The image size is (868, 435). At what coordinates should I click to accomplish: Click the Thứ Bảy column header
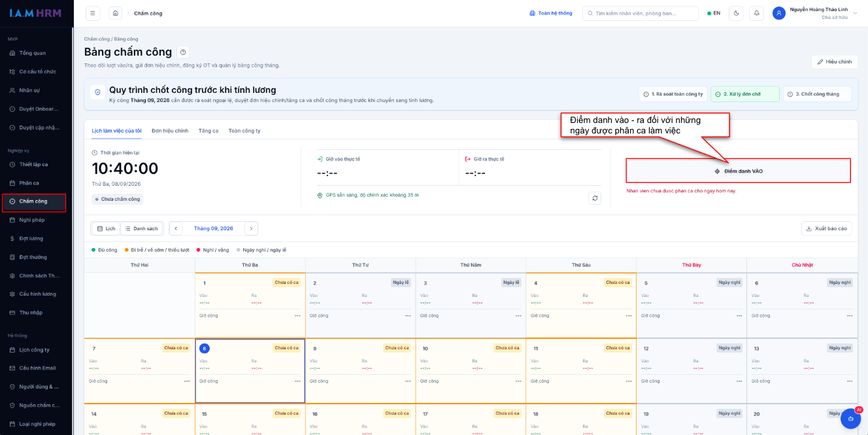[692, 265]
